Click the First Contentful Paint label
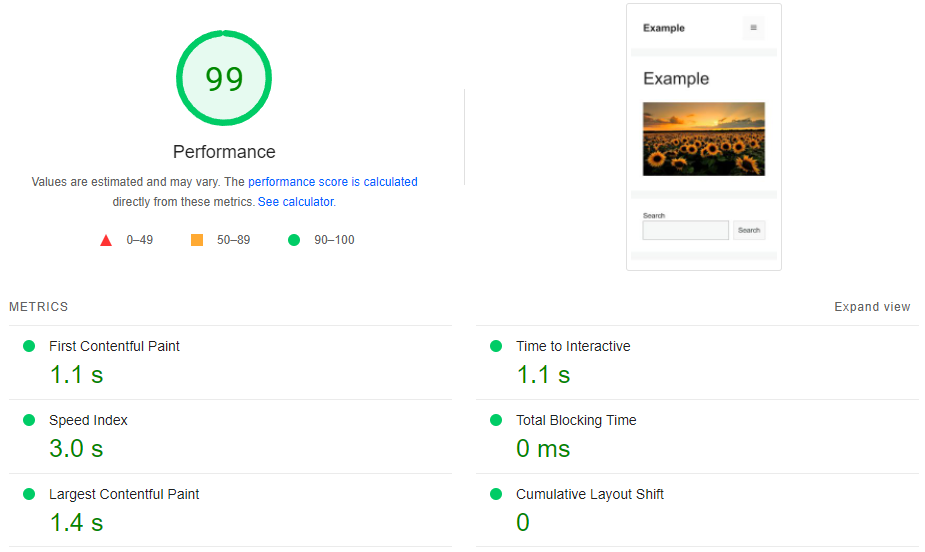 click(114, 346)
